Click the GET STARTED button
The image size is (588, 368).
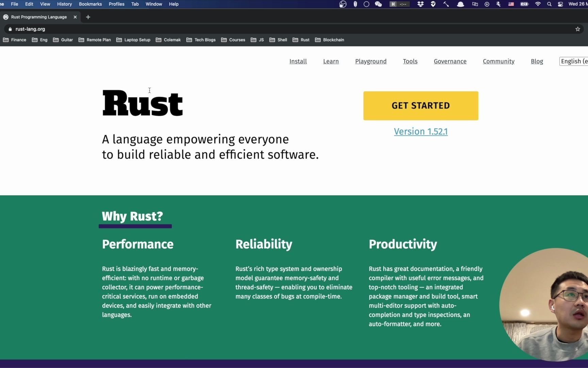pyautogui.click(x=421, y=106)
